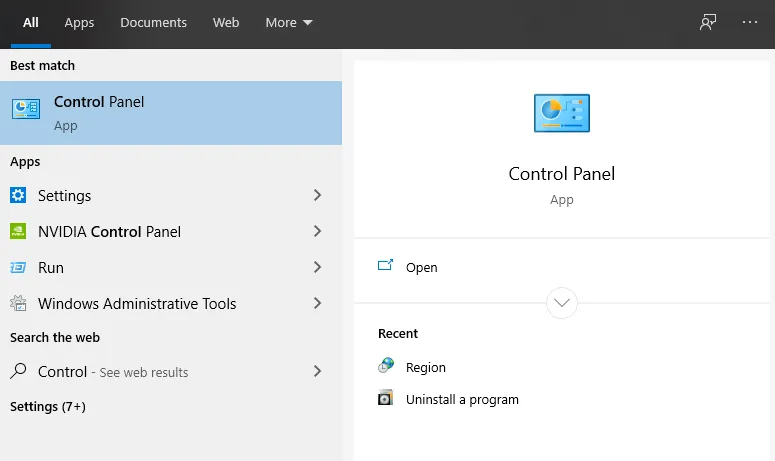Switch to the Web tab
775x461 pixels.
[x=226, y=23]
